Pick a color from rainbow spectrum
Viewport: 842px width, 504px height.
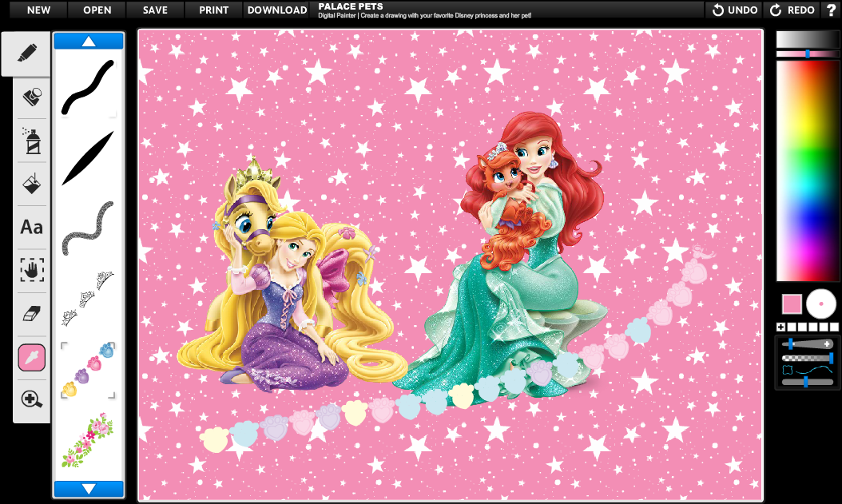808,171
